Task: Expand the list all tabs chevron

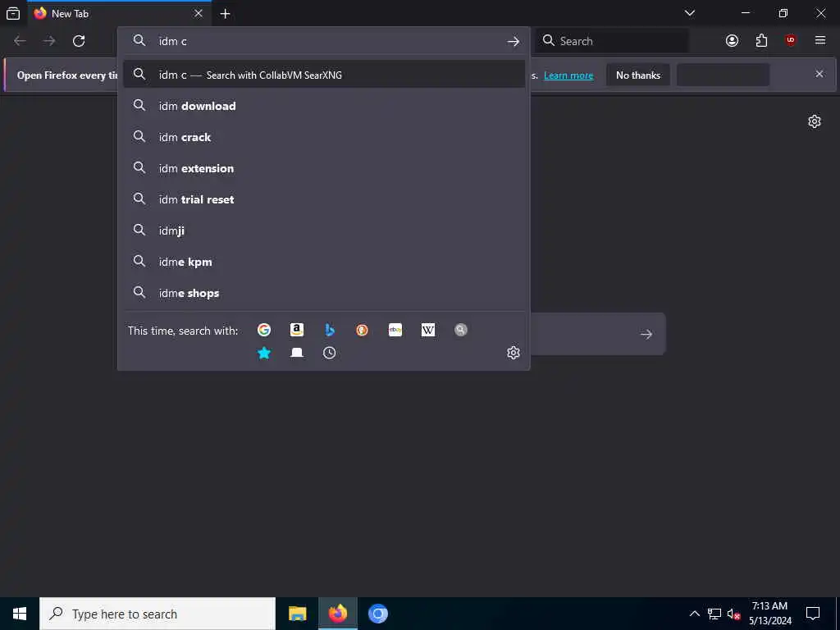Action: (x=690, y=13)
